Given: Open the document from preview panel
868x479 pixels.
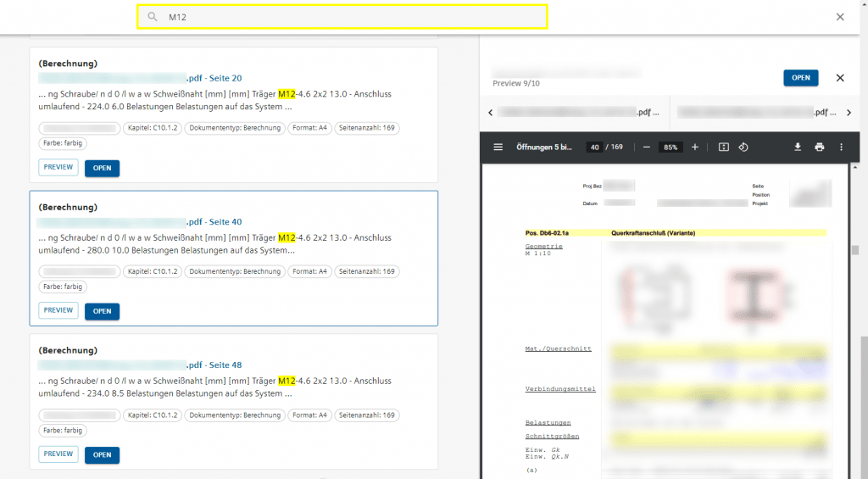Looking at the screenshot, I should coord(800,78).
